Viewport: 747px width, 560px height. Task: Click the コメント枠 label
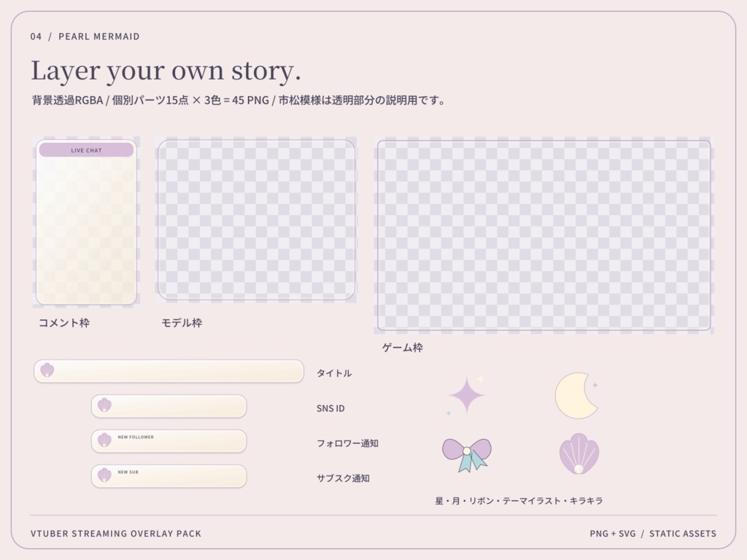(x=64, y=323)
